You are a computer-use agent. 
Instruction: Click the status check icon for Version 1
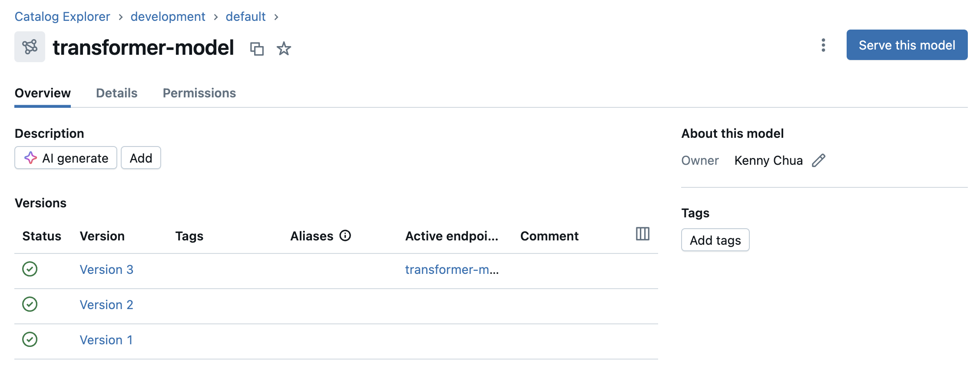(29, 340)
